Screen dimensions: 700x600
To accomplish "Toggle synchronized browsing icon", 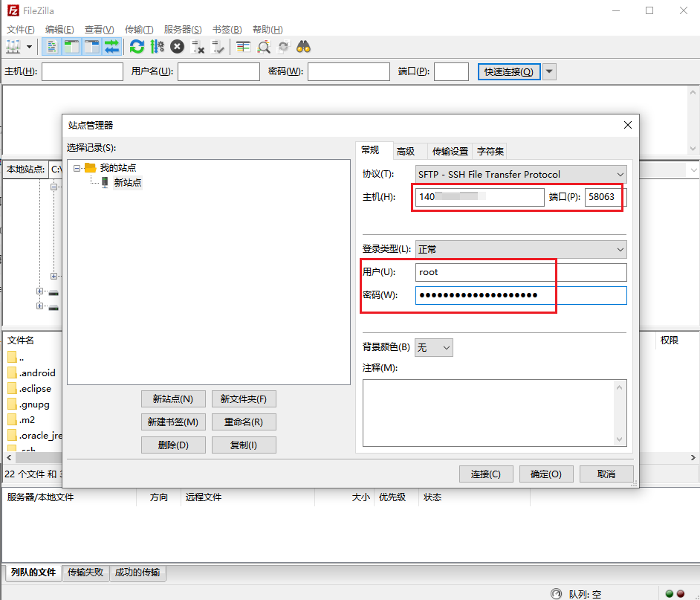I will point(283,46).
